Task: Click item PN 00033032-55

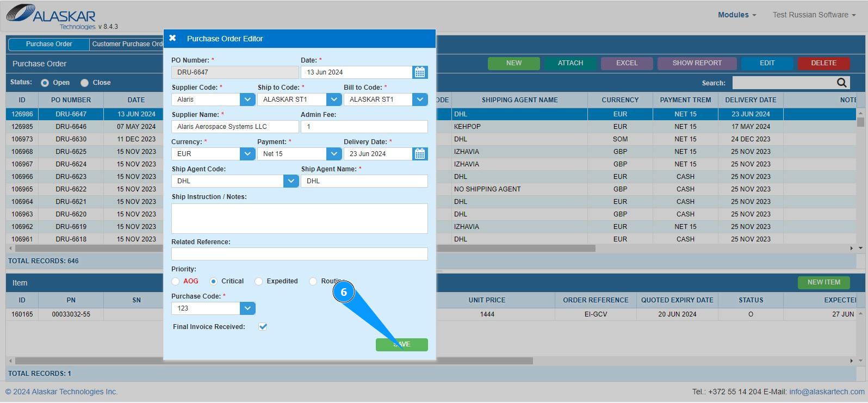Action: pos(71,314)
